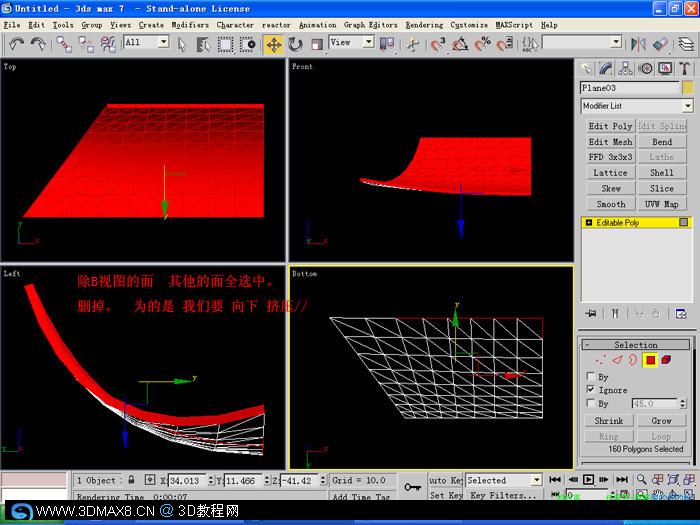Open the Utilities hammer panel
Screen dimensions: 700x525
point(684,68)
